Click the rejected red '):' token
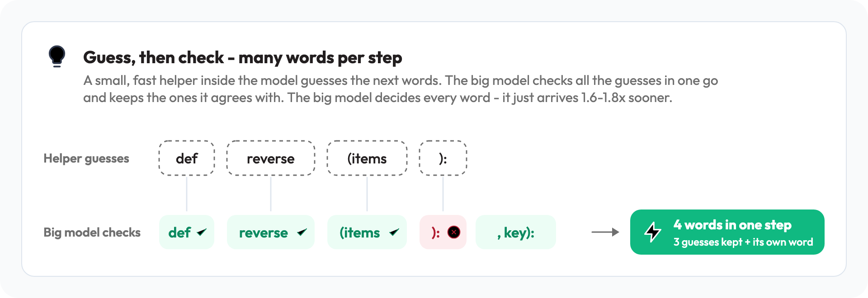The width and height of the screenshot is (868, 298). (443, 232)
